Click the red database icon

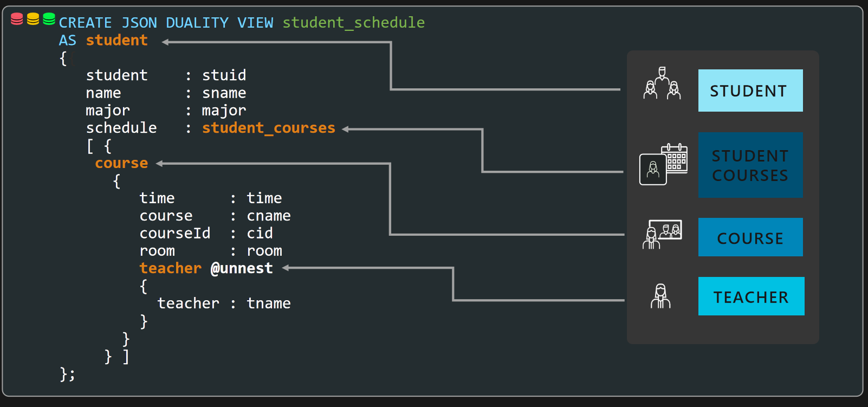point(17,19)
